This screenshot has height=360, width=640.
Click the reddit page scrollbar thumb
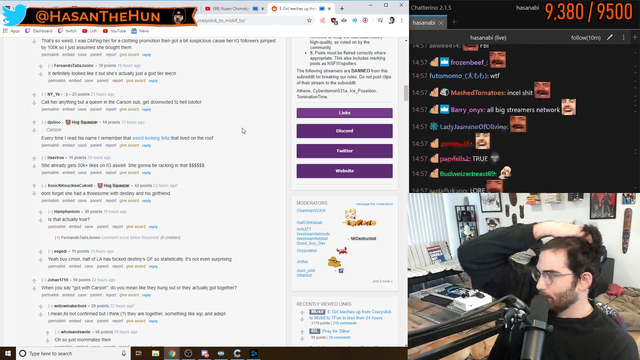click(x=405, y=93)
